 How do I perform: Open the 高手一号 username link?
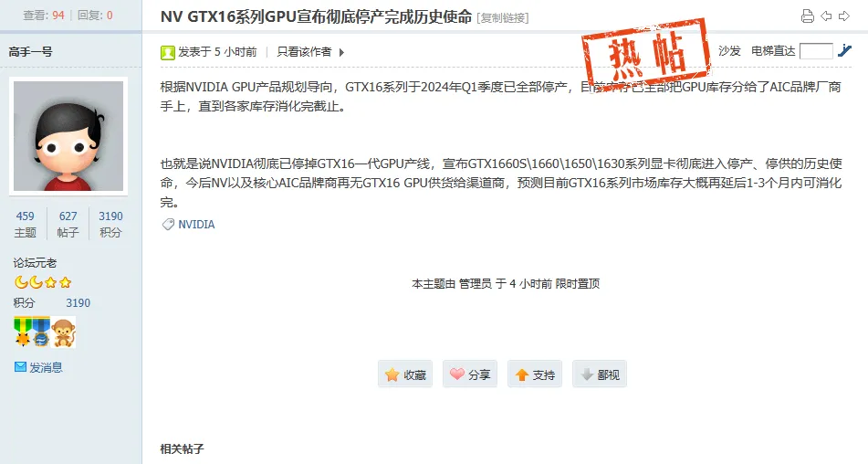(30, 52)
